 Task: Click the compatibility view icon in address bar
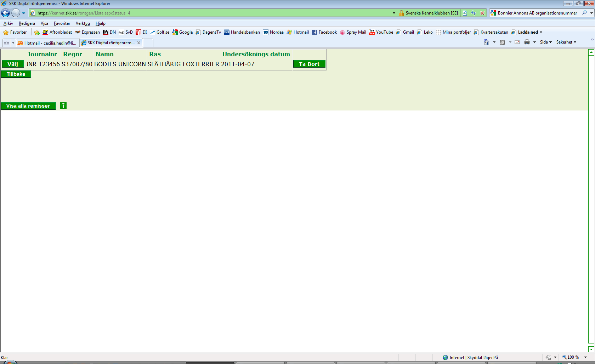465,13
